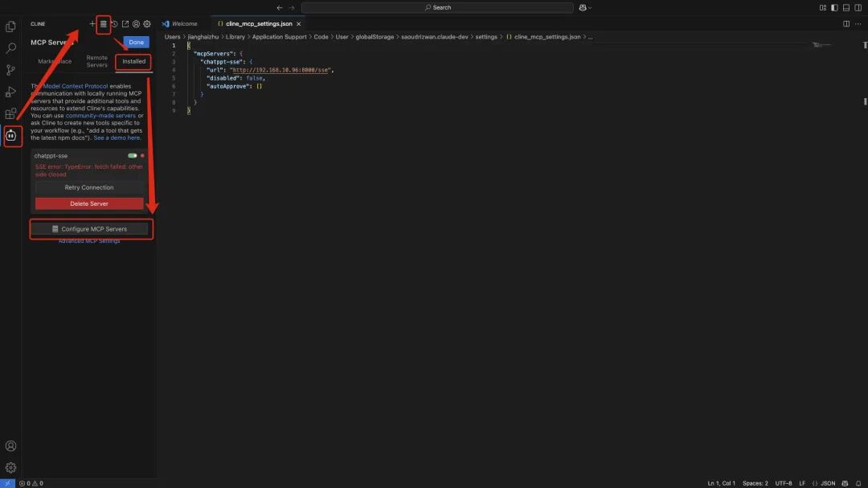Click the Retry Connection button
This screenshot has height=488, width=868.
pyautogui.click(x=89, y=187)
